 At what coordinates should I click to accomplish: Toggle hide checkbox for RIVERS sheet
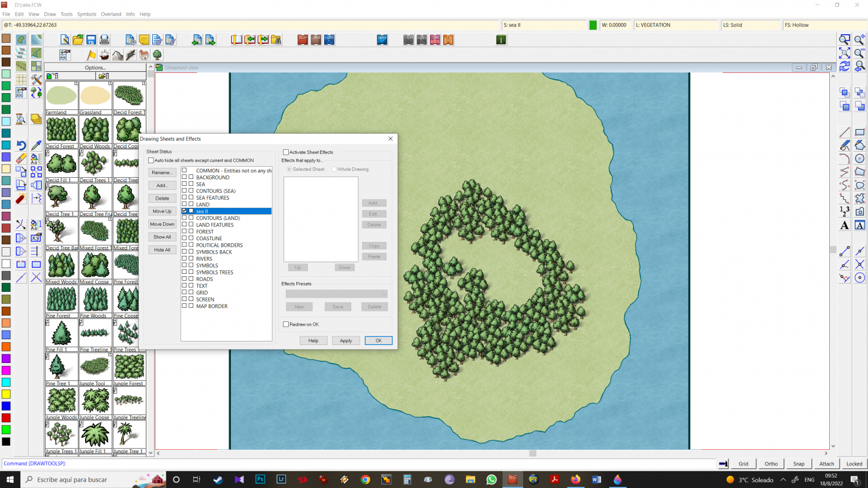191,259
